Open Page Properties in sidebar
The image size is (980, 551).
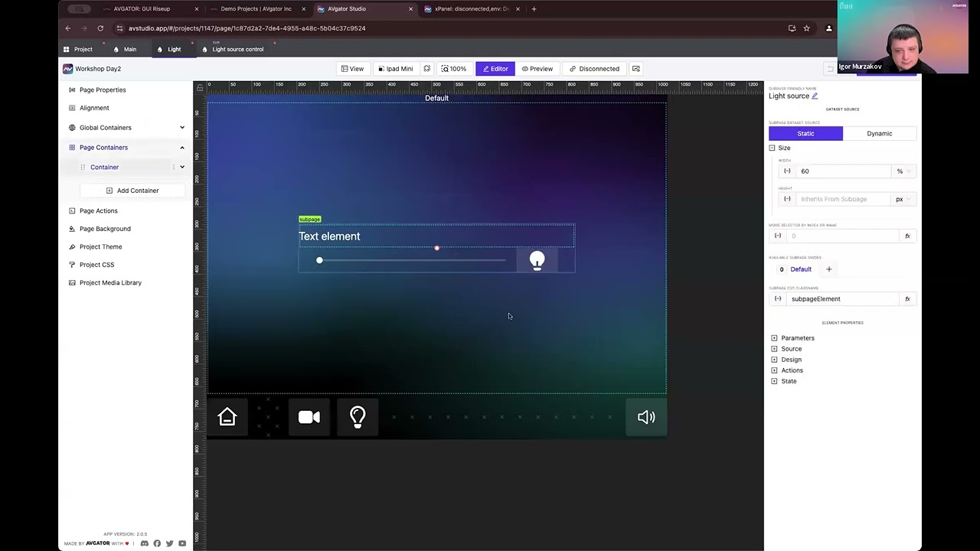[x=103, y=90]
